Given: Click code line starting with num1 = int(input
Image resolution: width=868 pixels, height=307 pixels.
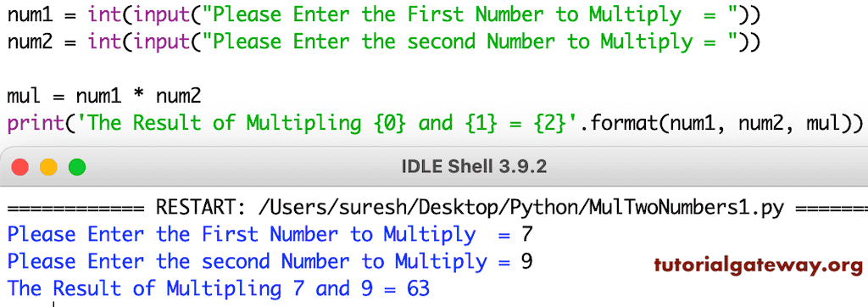Looking at the screenshot, I should [383, 15].
